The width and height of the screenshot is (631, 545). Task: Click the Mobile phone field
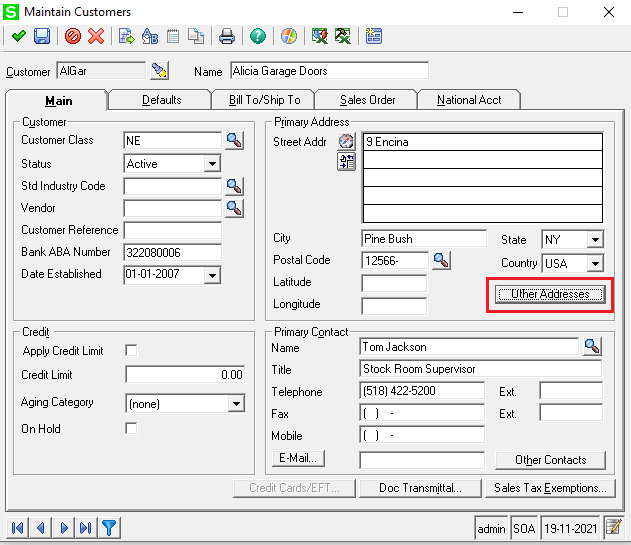tap(422, 435)
